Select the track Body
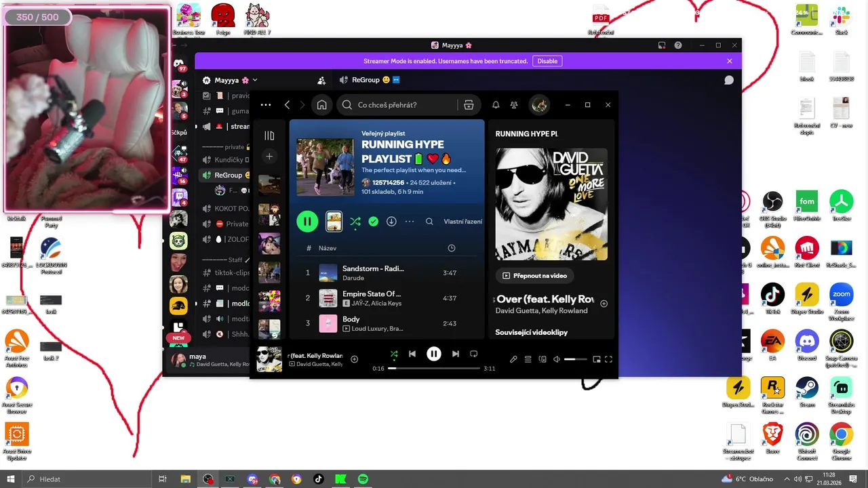This screenshot has height=488, width=868. [x=387, y=323]
